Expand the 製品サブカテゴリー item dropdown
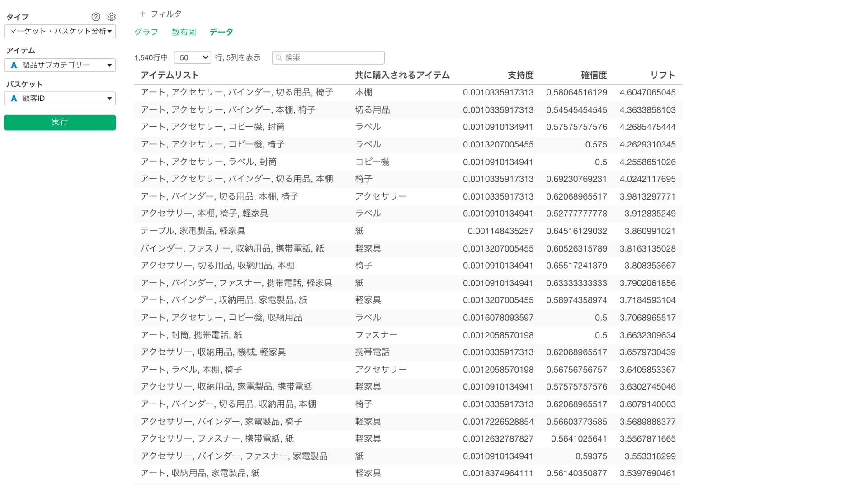 [x=109, y=65]
